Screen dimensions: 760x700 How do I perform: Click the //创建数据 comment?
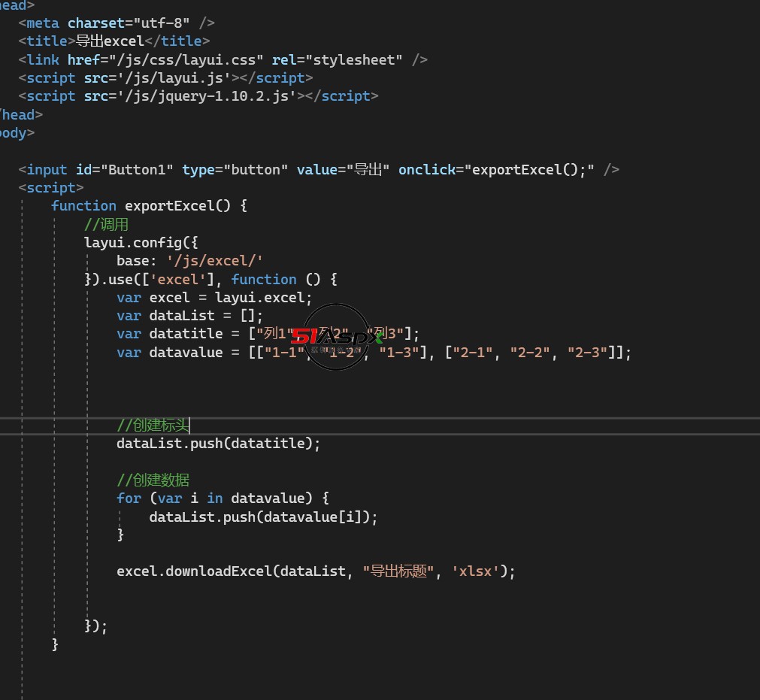click(x=153, y=480)
